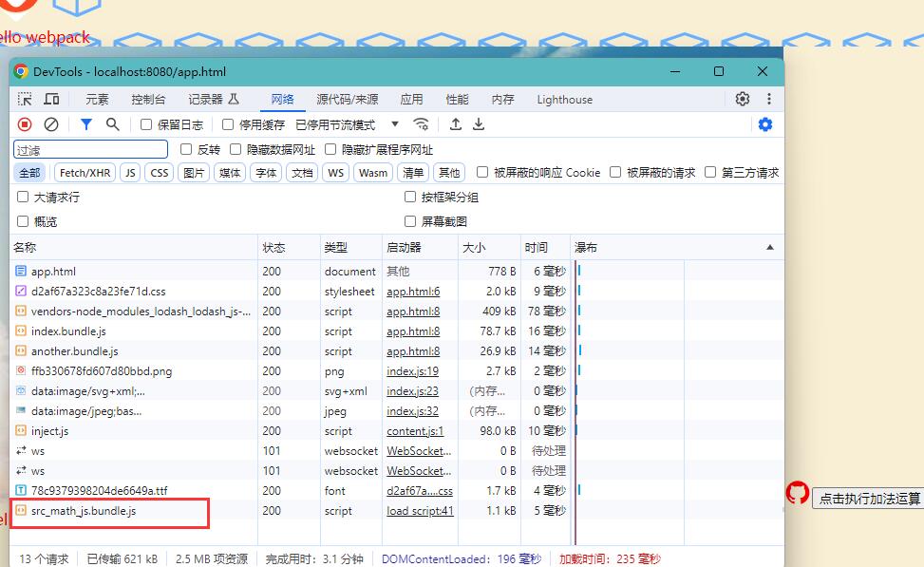Image resolution: width=924 pixels, height=567 pixels.
Task: Open the load script:41 initiator link
Action: (x=420, y=510)
